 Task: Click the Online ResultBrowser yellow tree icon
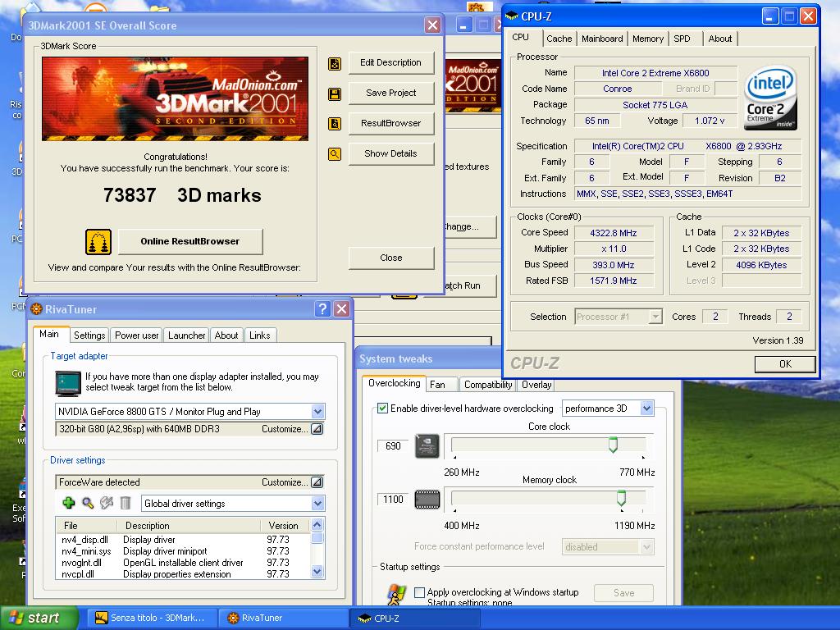(x=98, y=242)
